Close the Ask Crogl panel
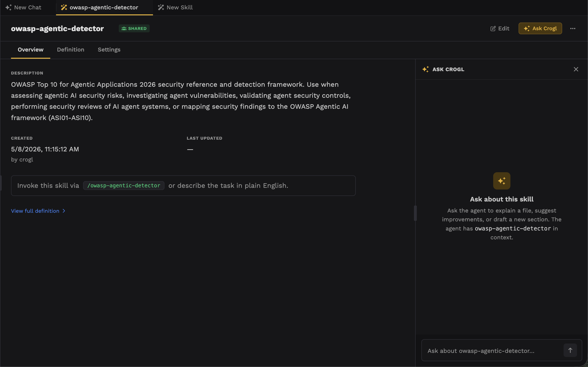This screenshot has width=588, height=367. 576,69
